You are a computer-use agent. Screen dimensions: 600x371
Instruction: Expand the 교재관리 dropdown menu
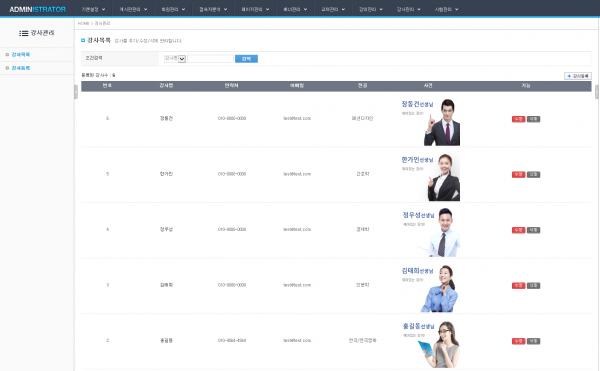(x=333, y=9)
